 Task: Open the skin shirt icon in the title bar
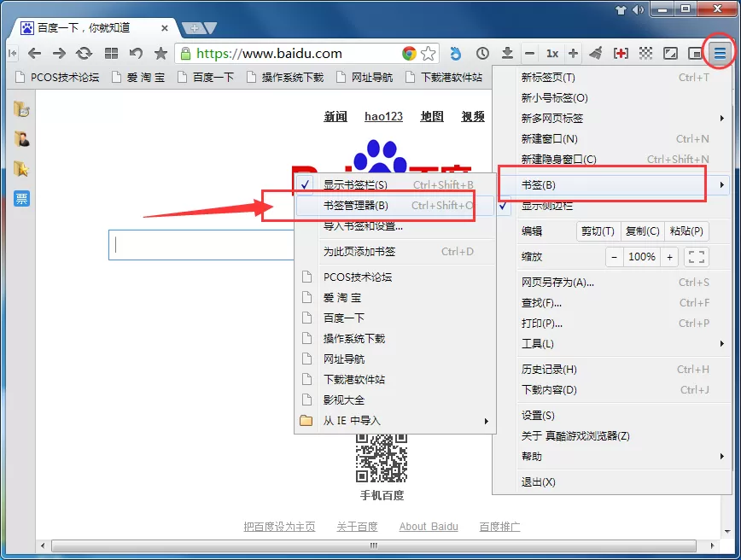(621, 10)
